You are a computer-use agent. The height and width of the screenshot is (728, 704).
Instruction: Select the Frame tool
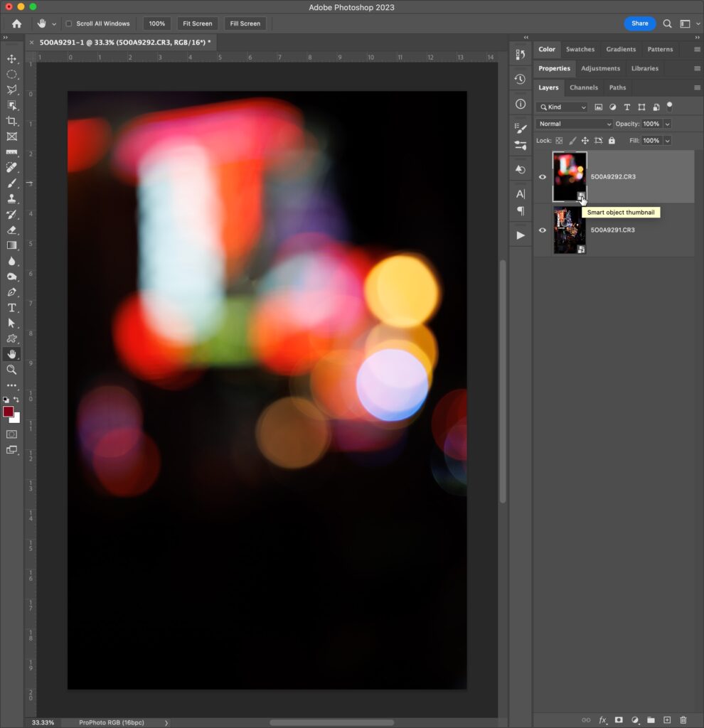click(11, 136)
